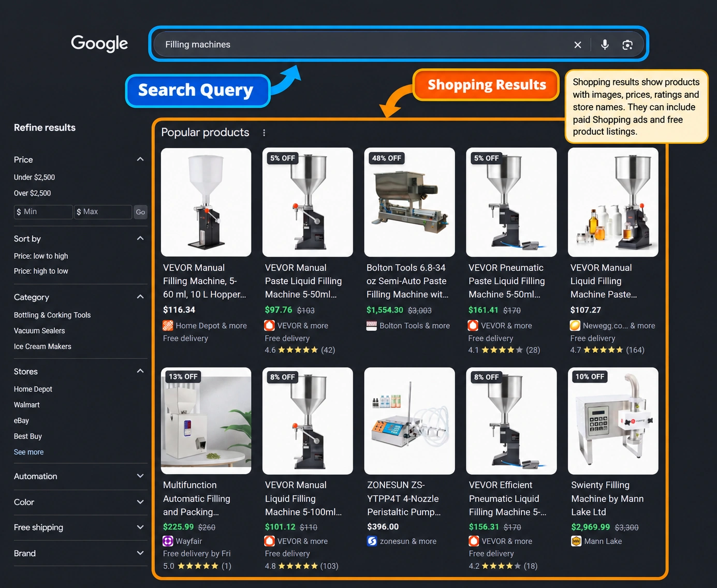This screenshot has height=588, width=717.
Task: Open VEVOR Manual Paste Liquid Filling $97.76 title
Action: click(303, 281)
